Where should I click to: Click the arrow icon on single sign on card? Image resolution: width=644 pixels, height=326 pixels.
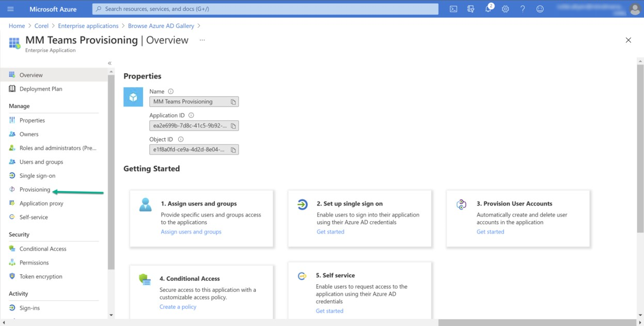point(302,205)
